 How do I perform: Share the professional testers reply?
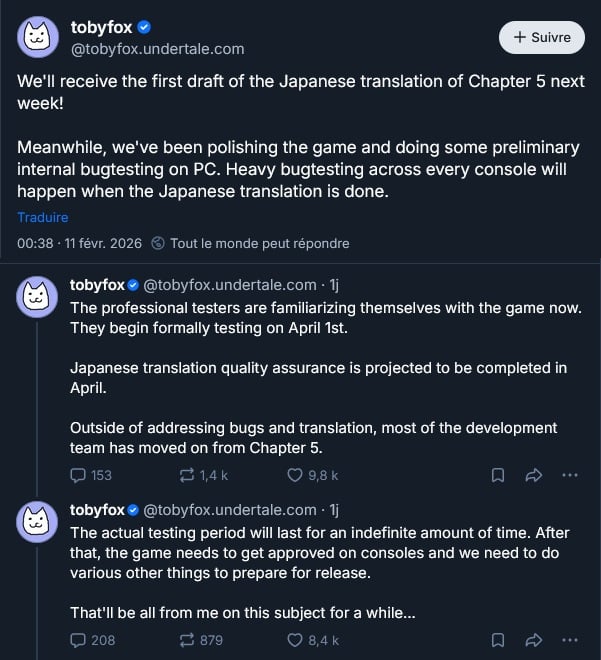pyautogui.click(x=534, y=475)
